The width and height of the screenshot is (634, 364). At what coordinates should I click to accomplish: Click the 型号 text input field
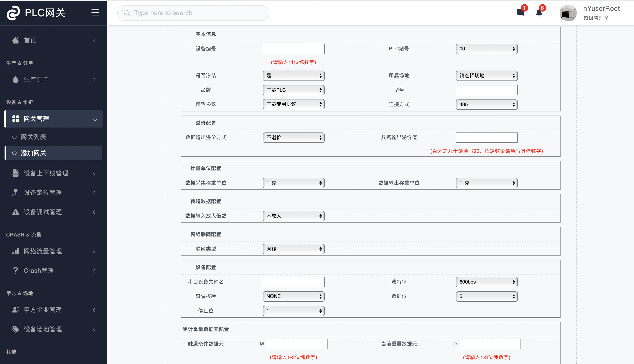(486, 90)
